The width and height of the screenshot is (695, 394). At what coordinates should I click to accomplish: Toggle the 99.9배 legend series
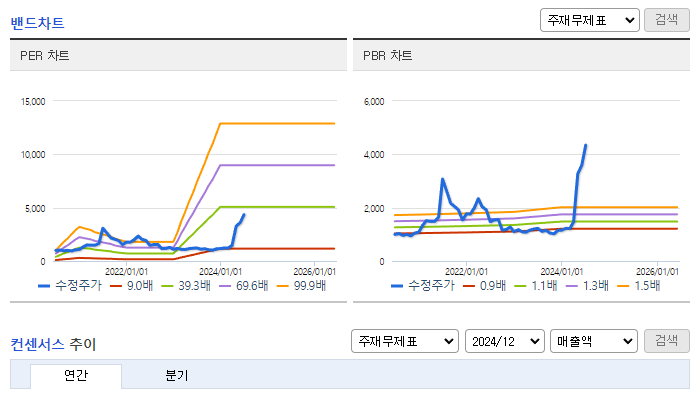coord(301,286)
